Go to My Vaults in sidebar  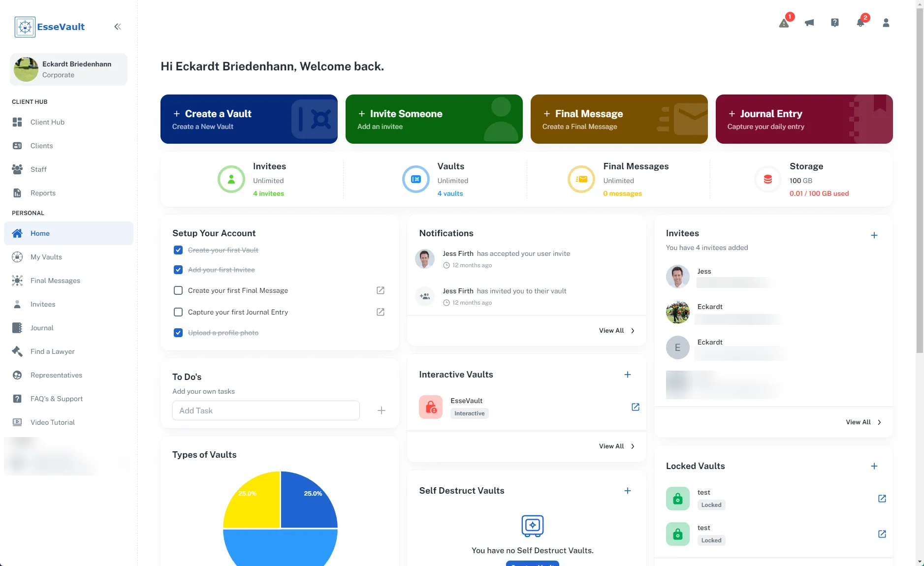coord(68,257)
